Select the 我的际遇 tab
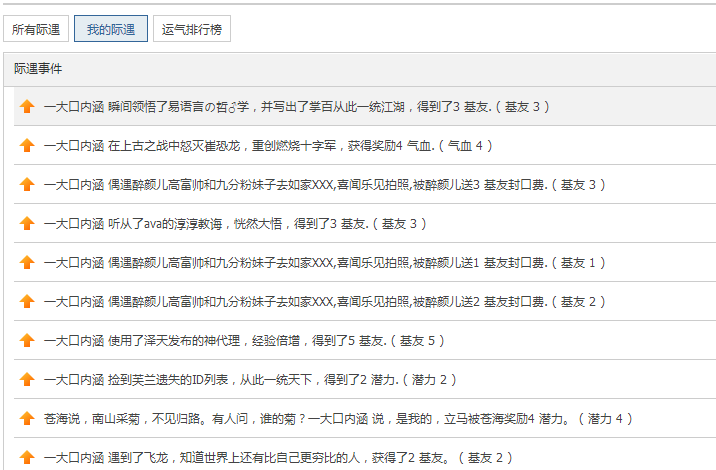This screenshot has width=716, height=470. pyautogui.click(x=111, y=29)
